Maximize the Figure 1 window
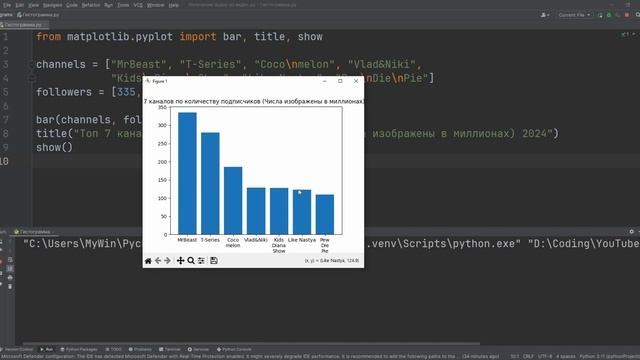 (x=340, y=81)
